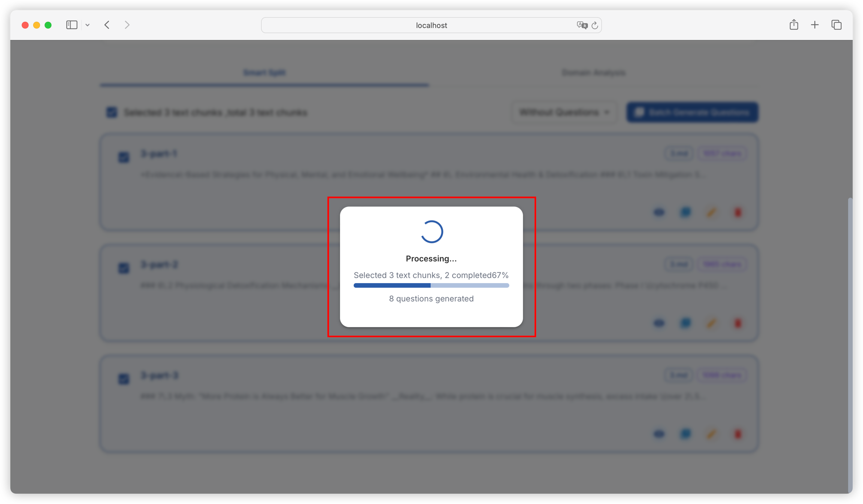Click the red delete icon on 3-part-2
Image resolution: width=863 pixels, height=504 pixels.
pos(738,323)
